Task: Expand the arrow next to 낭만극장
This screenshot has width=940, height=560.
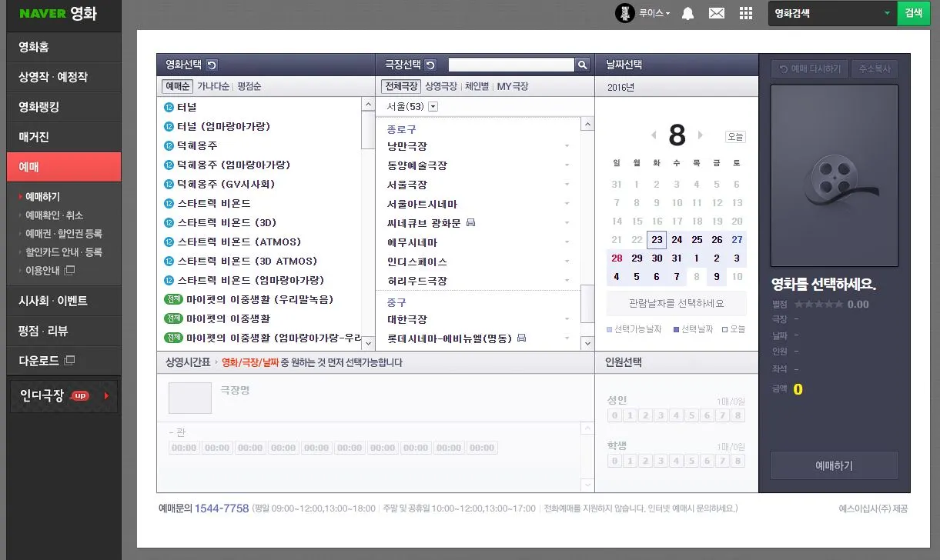Action: [567, 146]
